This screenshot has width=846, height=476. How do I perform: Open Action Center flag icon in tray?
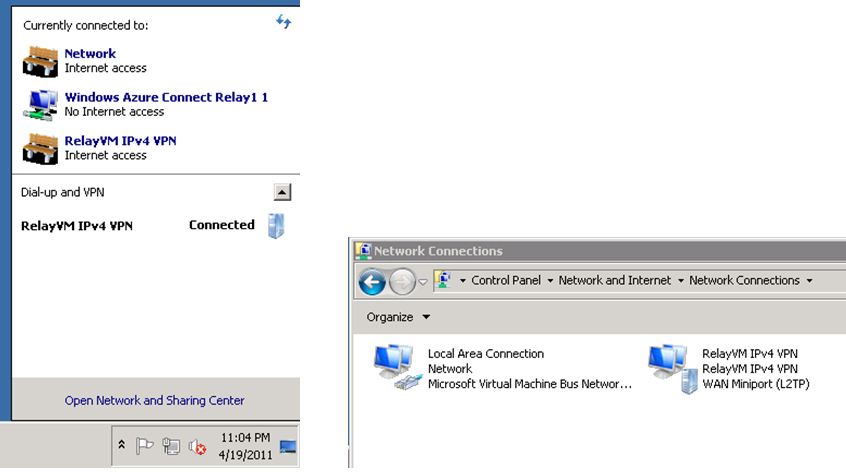[x=144, y=446]
